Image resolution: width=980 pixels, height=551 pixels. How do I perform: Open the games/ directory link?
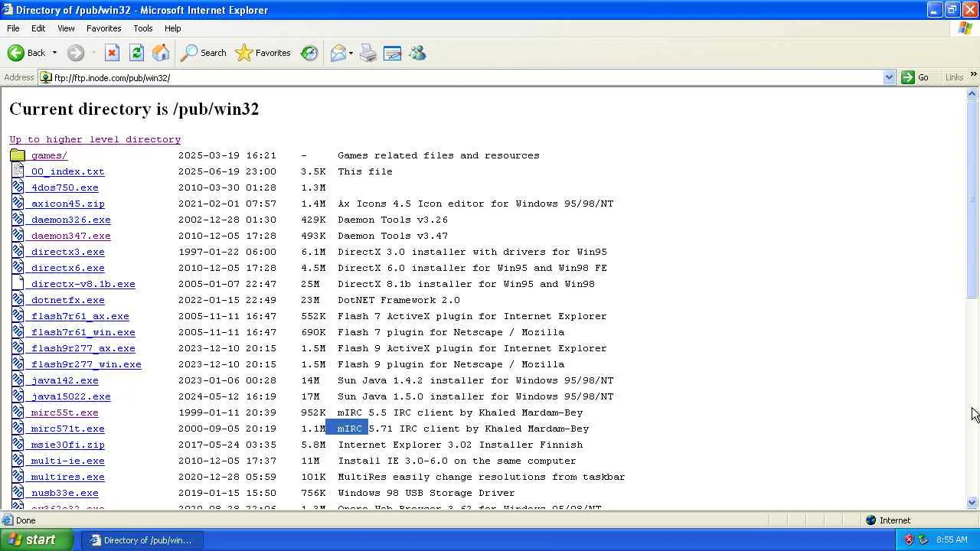[49, 155]
